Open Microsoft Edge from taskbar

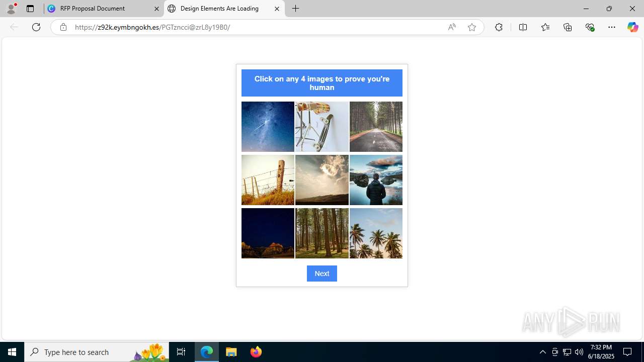[207, 352]
